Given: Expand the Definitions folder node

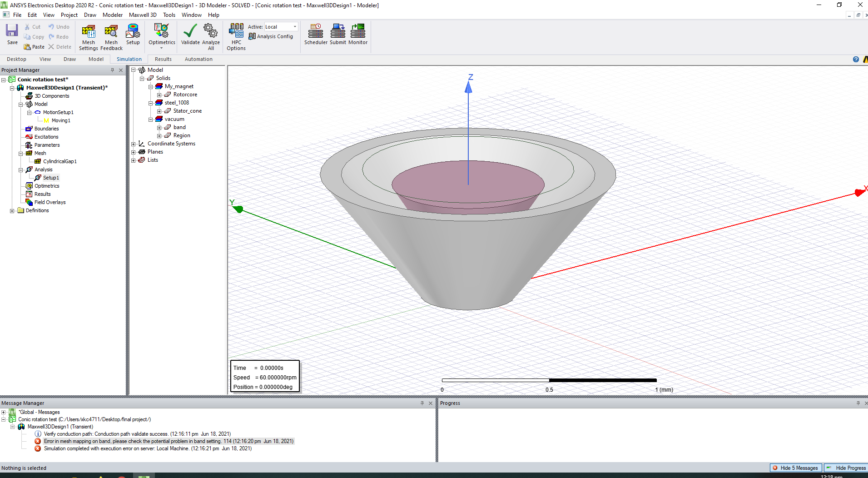Looking at the screenshot, I should click(x=12, y=211).
